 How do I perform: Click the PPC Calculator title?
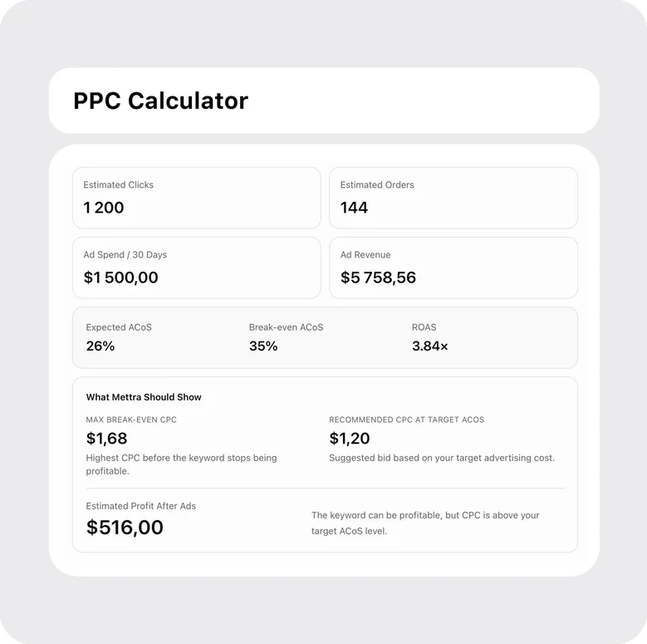point(160,101)
